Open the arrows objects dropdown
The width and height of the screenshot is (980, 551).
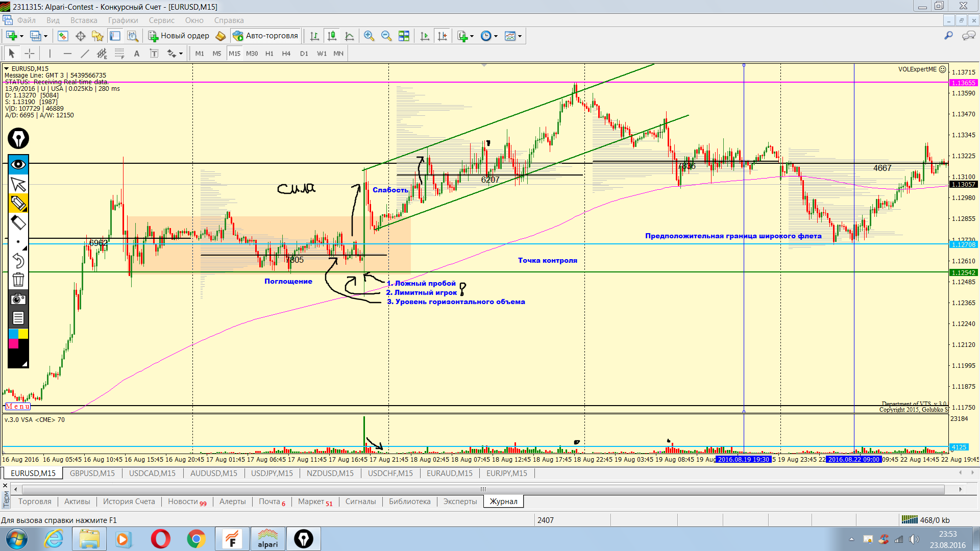pos(181,54)
